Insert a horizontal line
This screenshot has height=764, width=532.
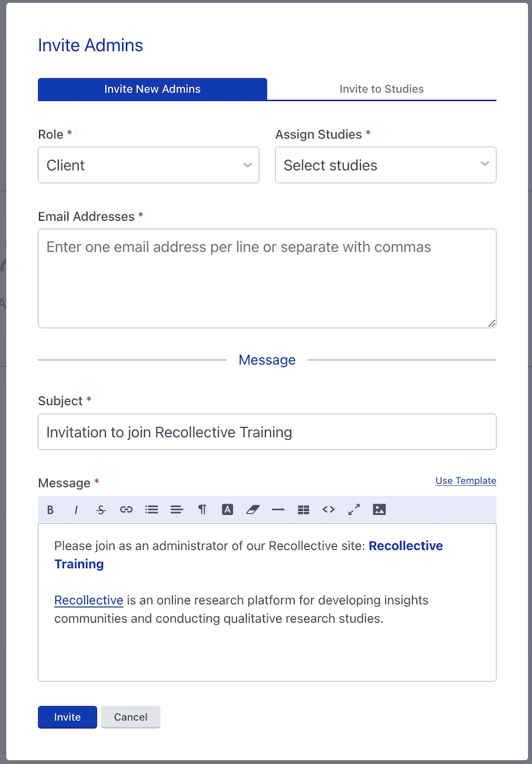tap(278, 510)
